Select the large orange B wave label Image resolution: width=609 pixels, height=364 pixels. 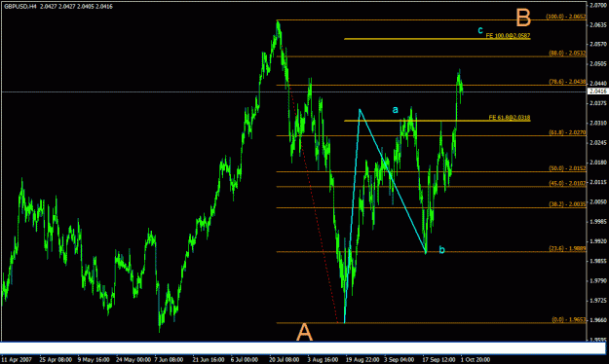pos(523,18)
